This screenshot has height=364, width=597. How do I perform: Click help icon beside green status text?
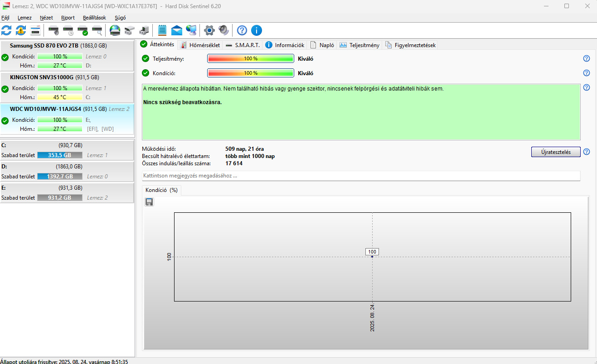click(587, 87)
